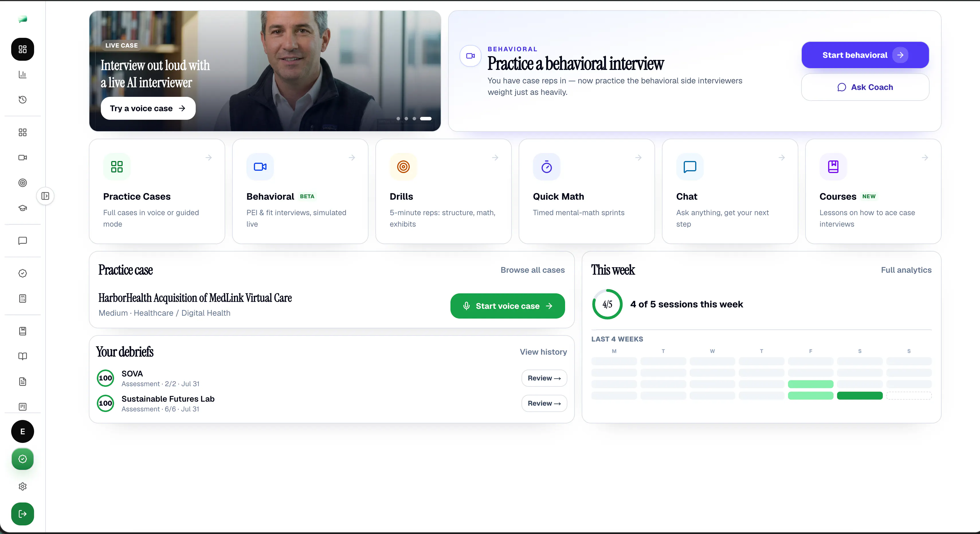
Task: Click the SOVA 100 score circle
Action: tap(105, 378)
